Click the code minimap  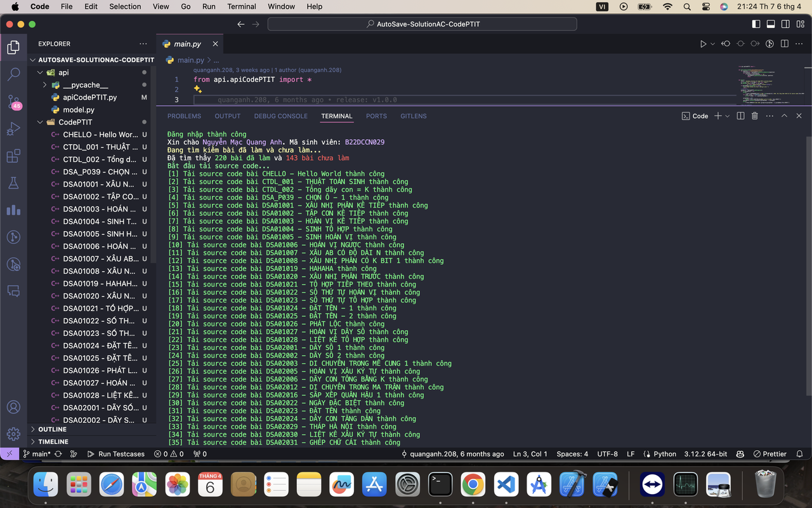(771, 84)
